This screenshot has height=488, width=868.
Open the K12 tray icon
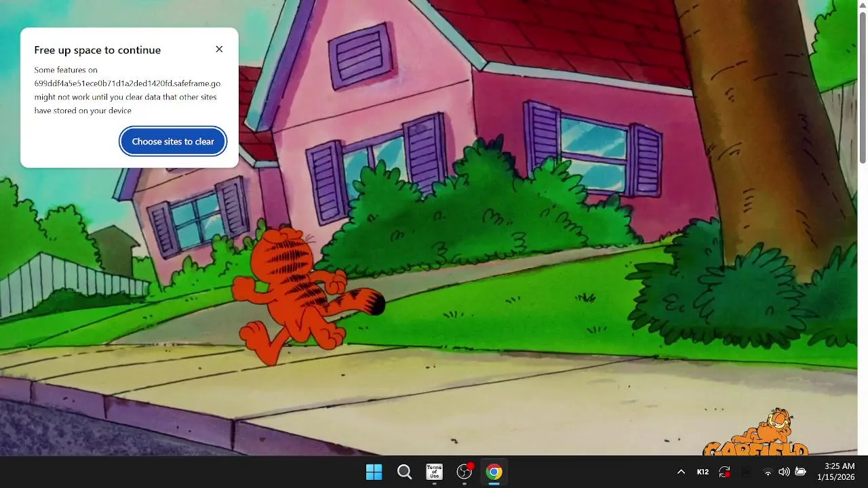click(703, 472)
